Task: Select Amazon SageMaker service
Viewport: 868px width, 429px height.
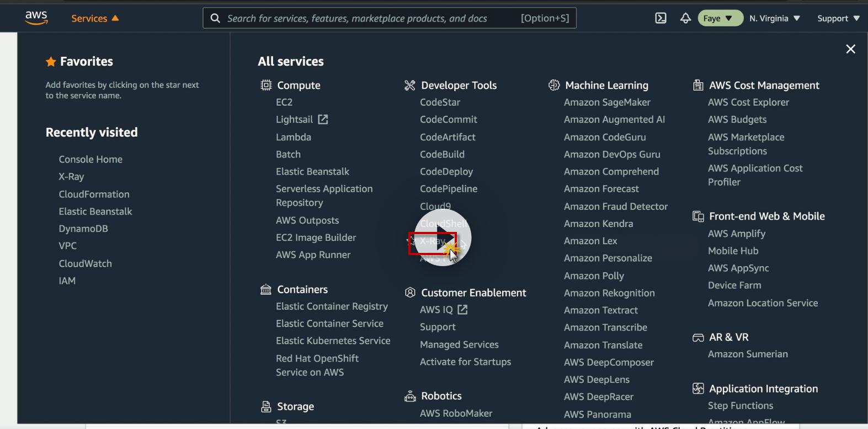Action: point(607,102)
